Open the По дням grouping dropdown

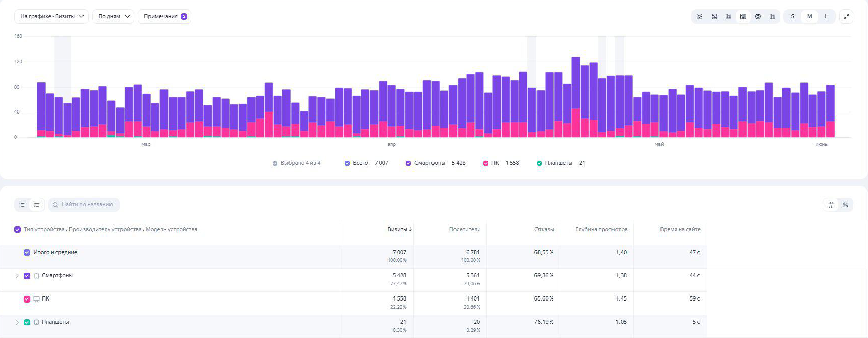[113, 17]
